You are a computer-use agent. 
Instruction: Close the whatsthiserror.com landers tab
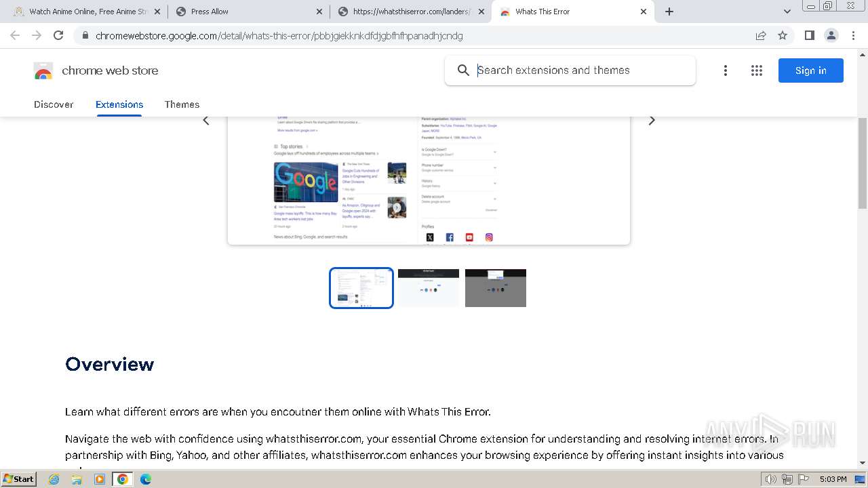[x=481, y=12]
